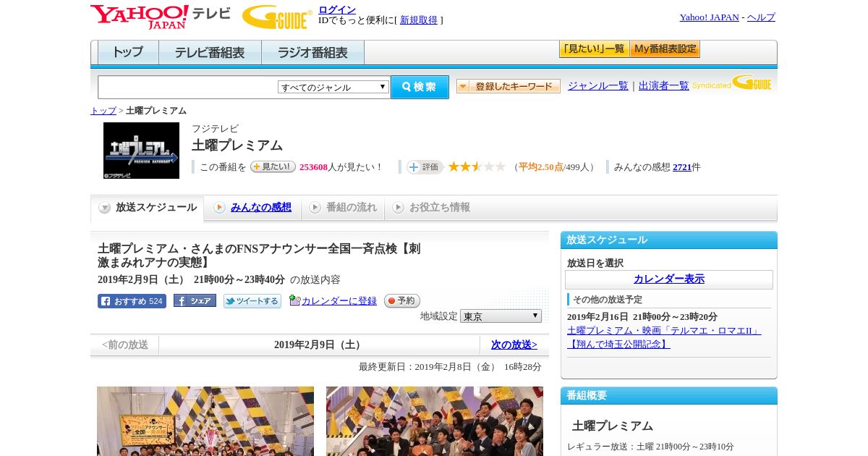Open the 地域設定 東京 region dropdown
The height and width of the screenshot is (456, 868).
[501, 316]
